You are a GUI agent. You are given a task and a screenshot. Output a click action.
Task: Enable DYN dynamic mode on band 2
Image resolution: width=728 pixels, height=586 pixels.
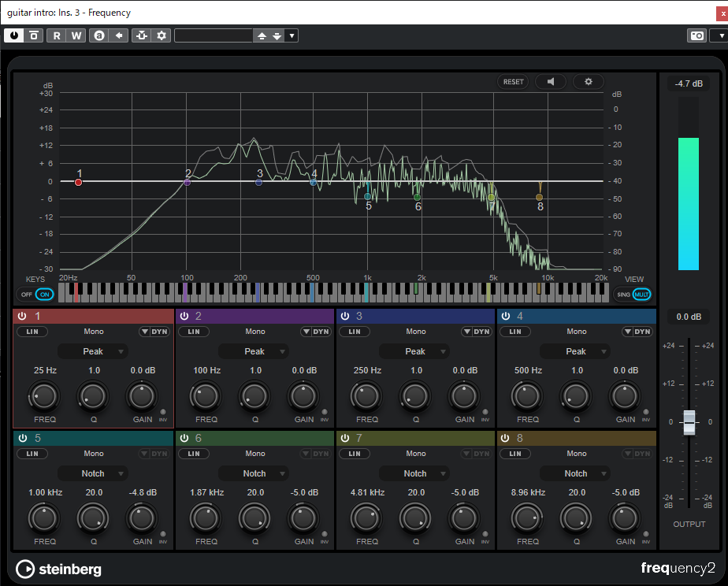pyautogui.click(x=316, y=332)
